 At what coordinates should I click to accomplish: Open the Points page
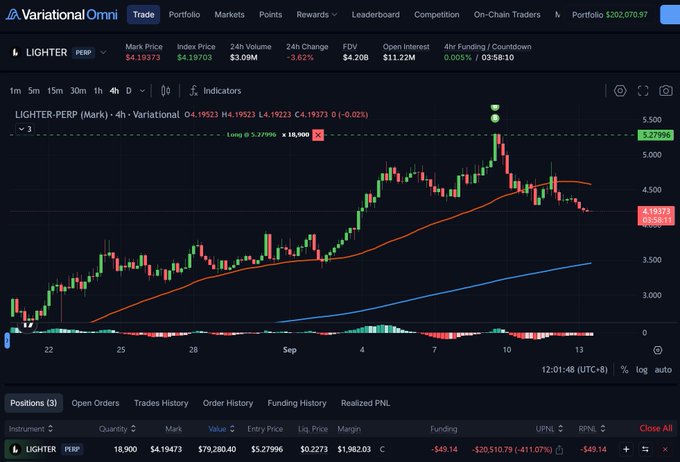pos(271,15)
